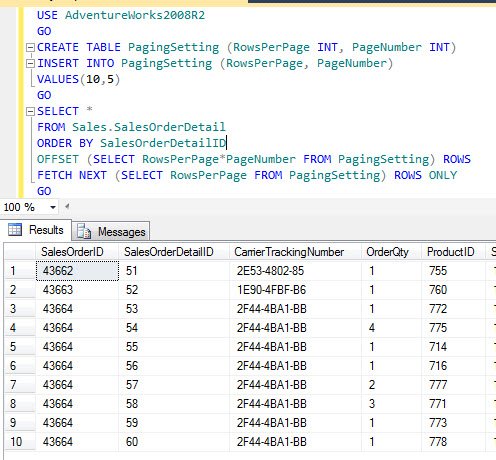Click SalesOrderDetailID cell 52

(174, 290)
